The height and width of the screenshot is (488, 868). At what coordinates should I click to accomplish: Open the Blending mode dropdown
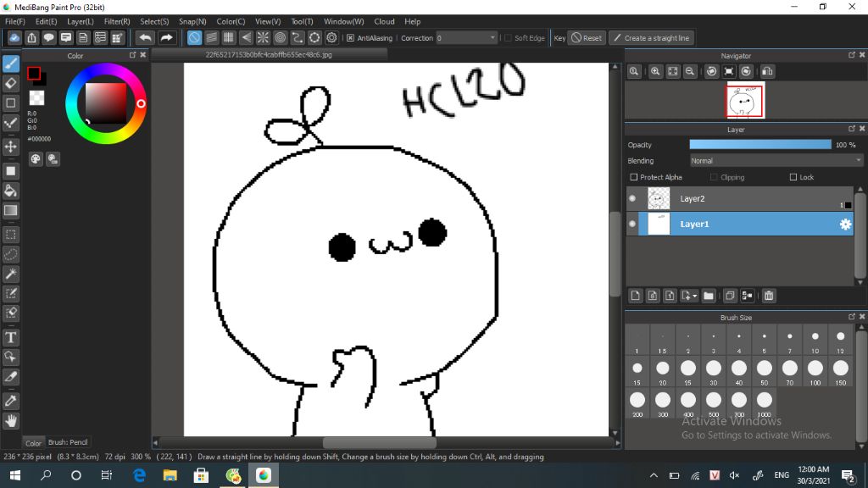point(776,160)
